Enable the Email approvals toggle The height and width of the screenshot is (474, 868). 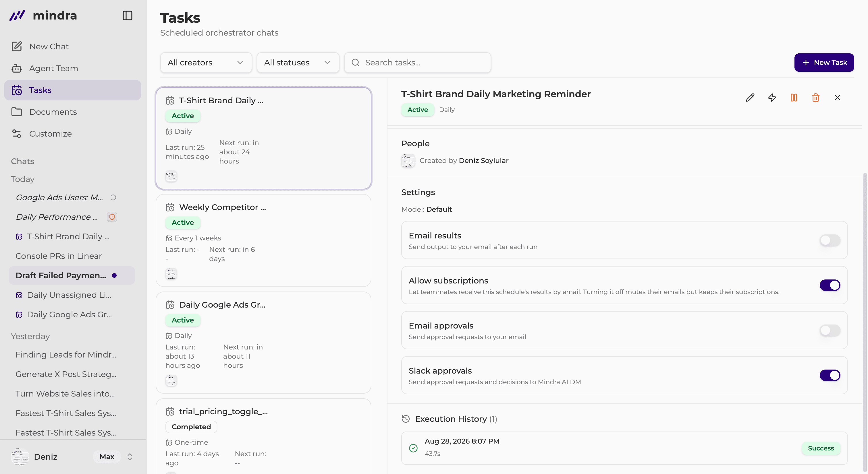coord(830,330)
